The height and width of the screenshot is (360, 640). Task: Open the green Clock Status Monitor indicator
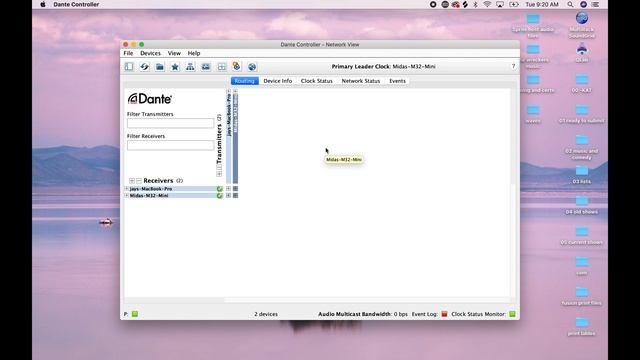coord(512,314)
